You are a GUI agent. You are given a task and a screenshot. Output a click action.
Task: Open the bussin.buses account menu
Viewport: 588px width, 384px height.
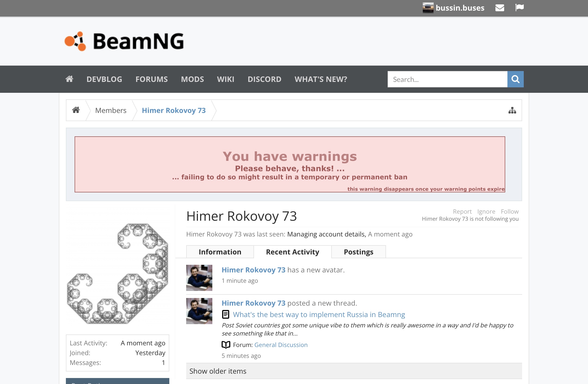point(460,8)
